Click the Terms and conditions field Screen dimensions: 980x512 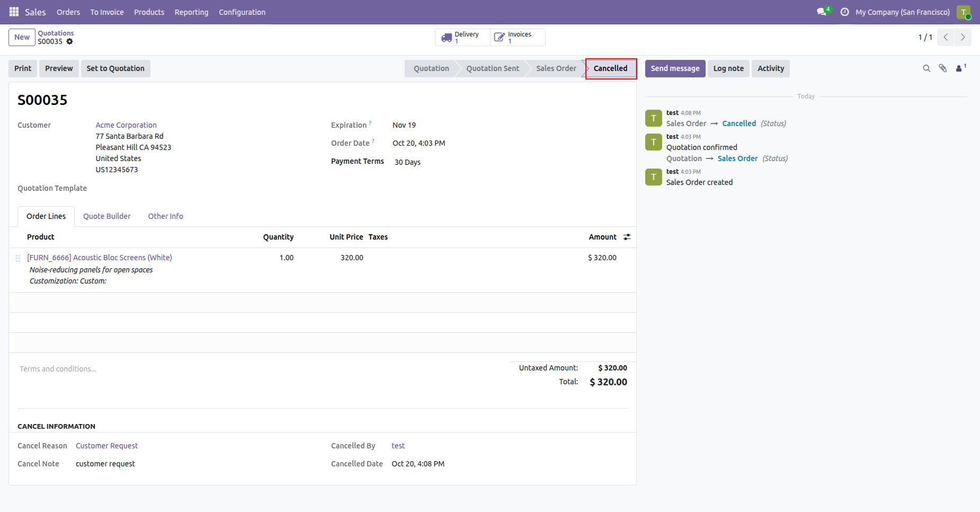pyautogui.click(x=254, y=369)
